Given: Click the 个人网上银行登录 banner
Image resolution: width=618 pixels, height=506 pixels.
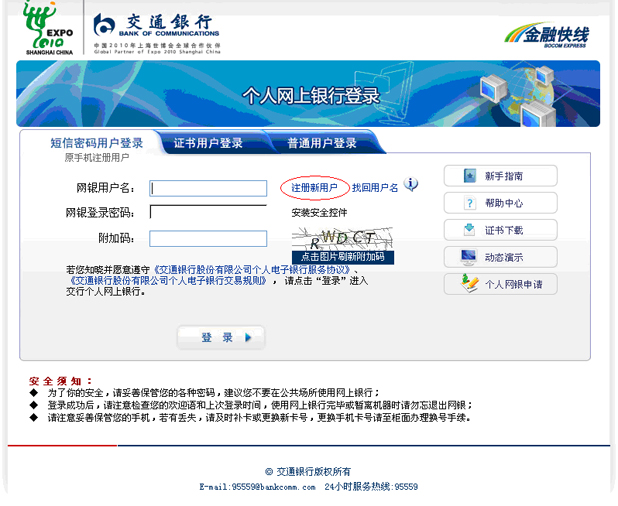Looking at the screenshot, I should click(x=308, y=94).
